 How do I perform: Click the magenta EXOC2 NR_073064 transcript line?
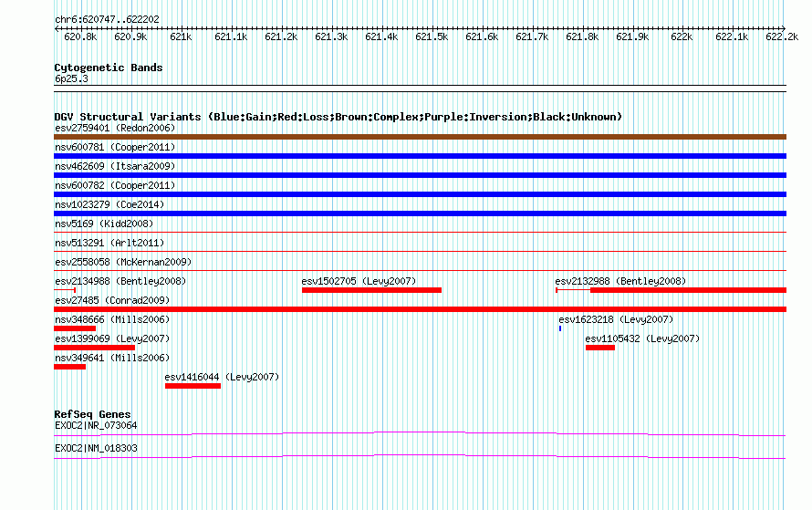(420, 433)
